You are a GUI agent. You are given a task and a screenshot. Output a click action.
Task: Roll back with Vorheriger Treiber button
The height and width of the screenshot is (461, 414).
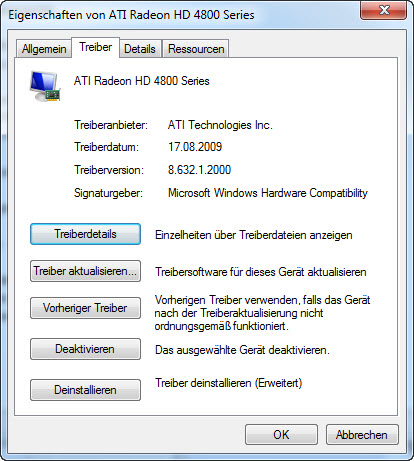tap(85, 308)
